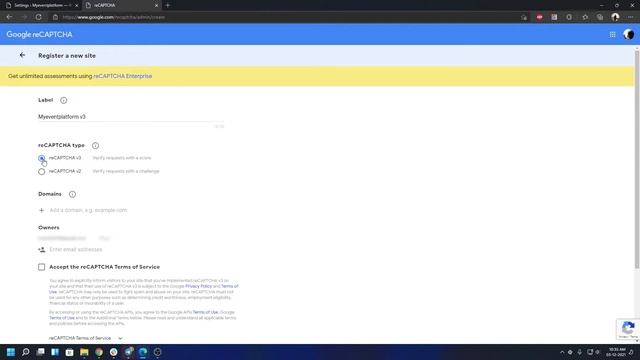
Task: Click the Label text field containing Myeventplatform v3
Action: 131,117
